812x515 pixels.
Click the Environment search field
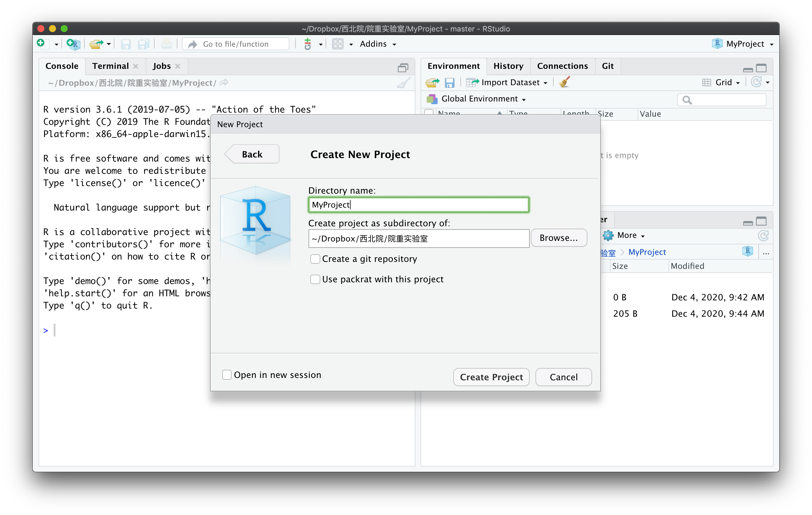click(x=722, y=99)
